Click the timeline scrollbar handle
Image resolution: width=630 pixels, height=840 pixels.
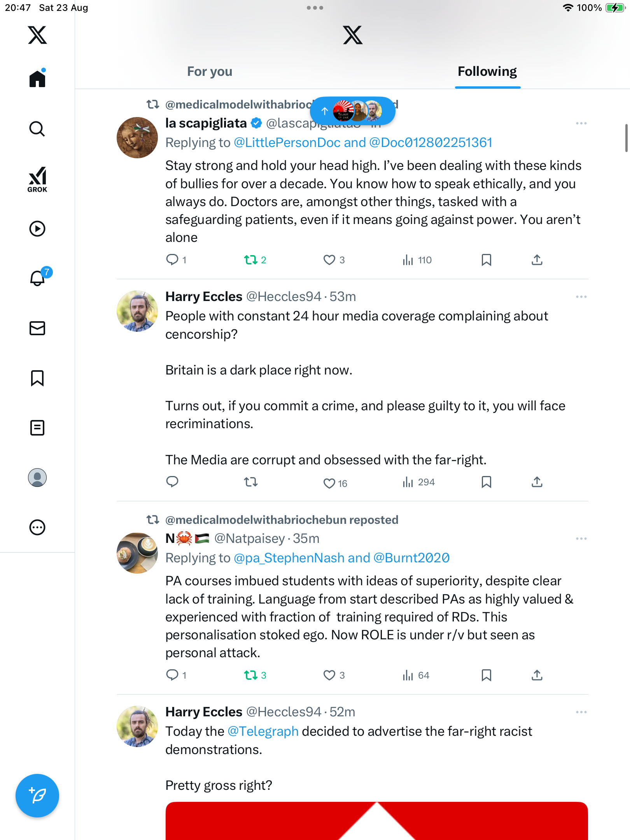pos(626,138)
